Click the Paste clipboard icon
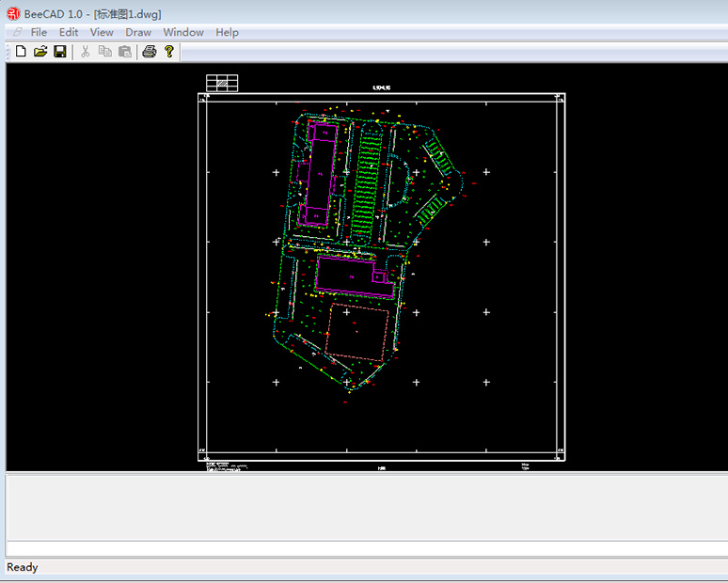 (125, 52)
